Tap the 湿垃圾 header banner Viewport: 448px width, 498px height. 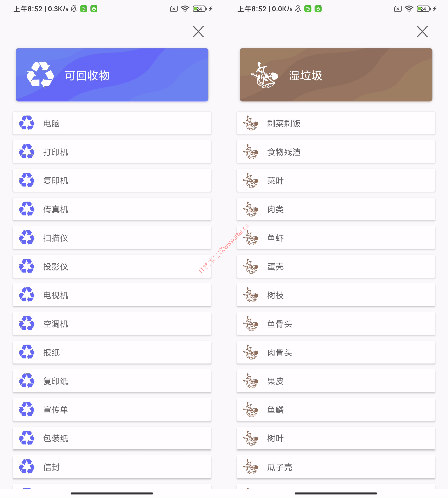click(x=336, y=75)
